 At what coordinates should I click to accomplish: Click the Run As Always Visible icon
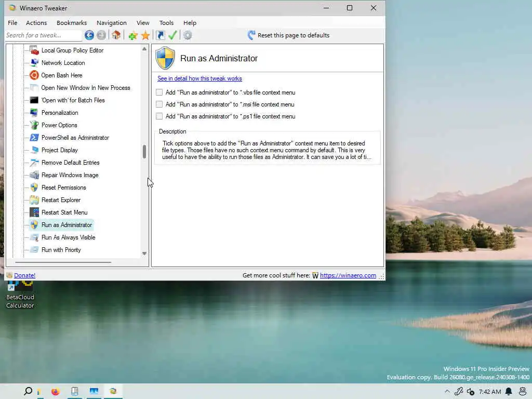click(34, 237)
